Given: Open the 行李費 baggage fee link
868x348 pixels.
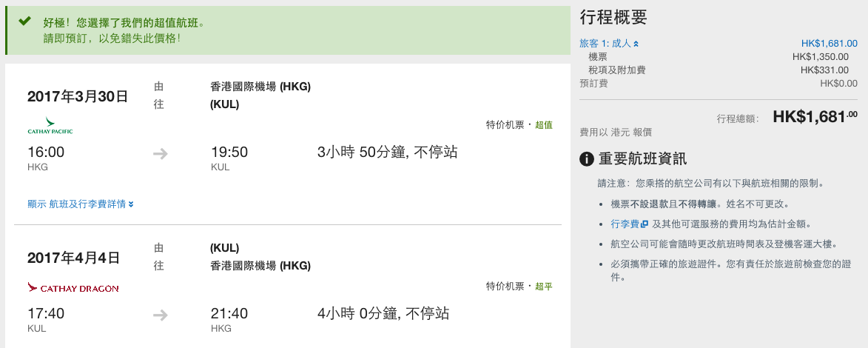Looking at the screenshot, I should [625, 224].
